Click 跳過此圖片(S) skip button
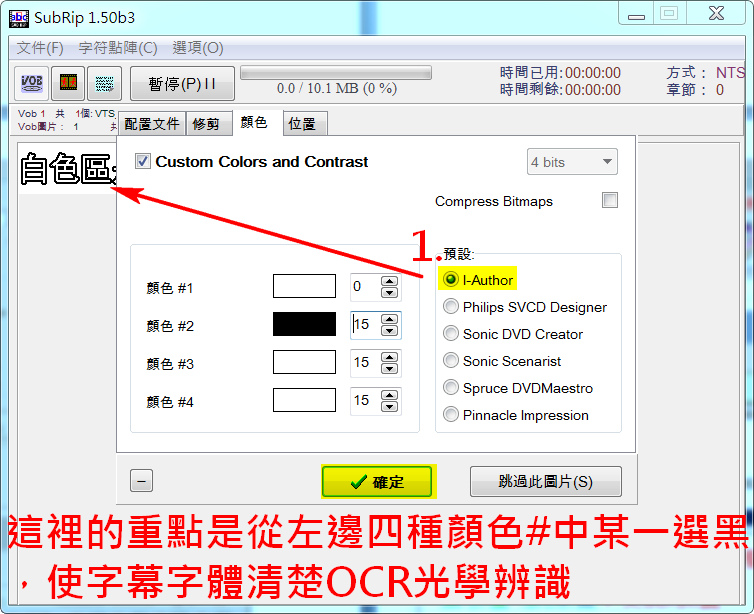Screen dimensions: 754x614 click(546, 481)
